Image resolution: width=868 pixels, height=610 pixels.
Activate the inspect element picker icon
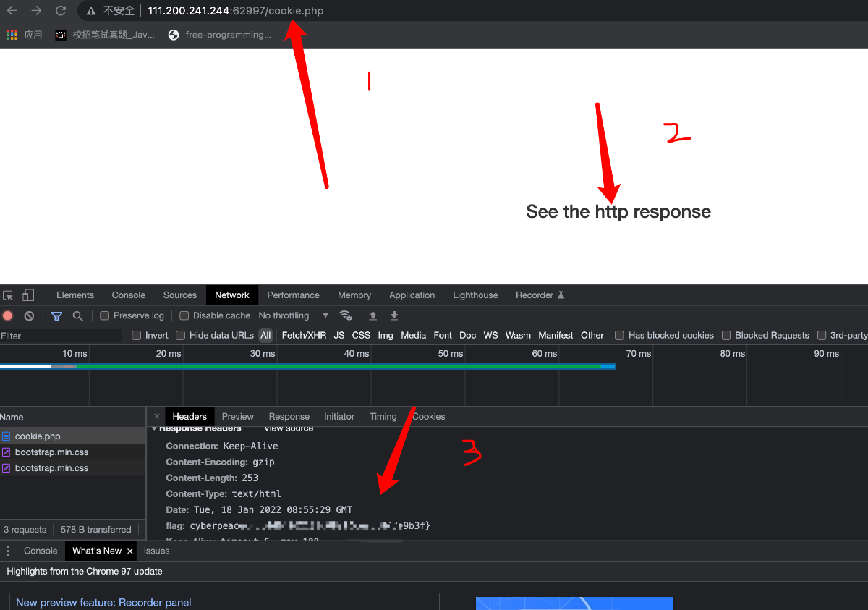point(8,295)
